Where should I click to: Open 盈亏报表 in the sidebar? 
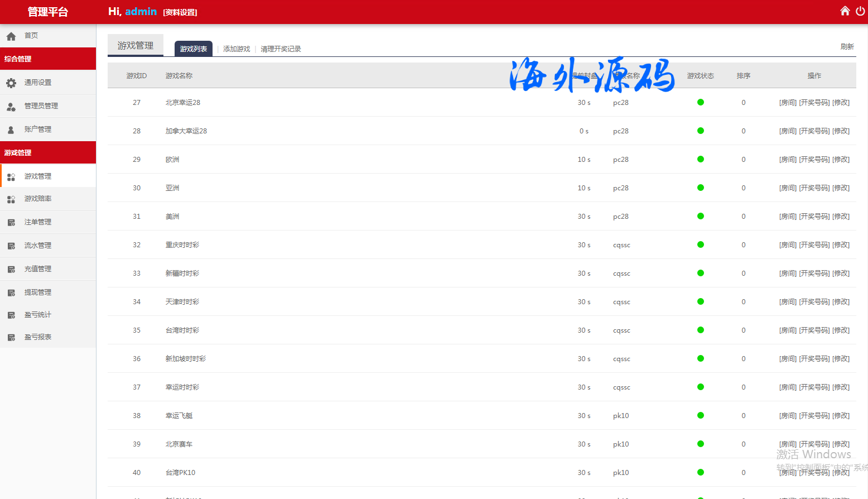point(38,337)
